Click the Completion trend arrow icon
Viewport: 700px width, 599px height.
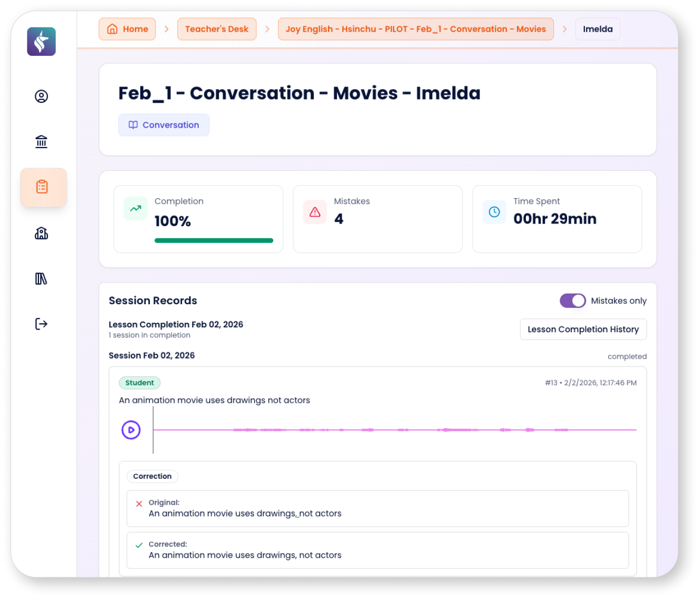[x=136, y=208]
